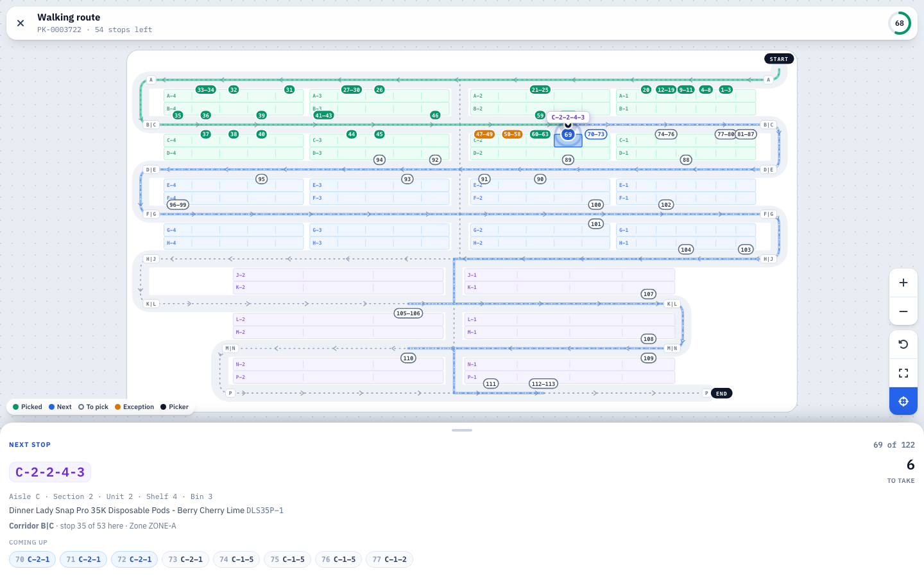The width and height of the screenshot is (924, 578).
Task: Select the stops 112–113 marker
Action: (543, 384)
